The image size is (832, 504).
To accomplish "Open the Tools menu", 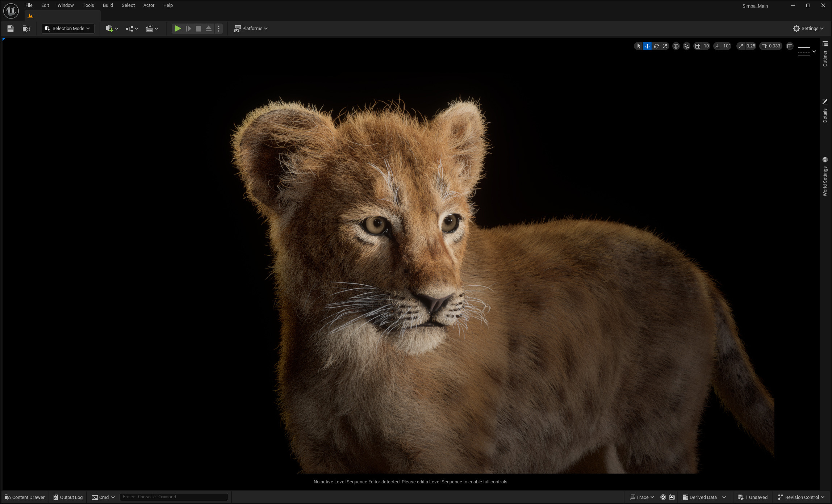I will [x=88, y=5].
